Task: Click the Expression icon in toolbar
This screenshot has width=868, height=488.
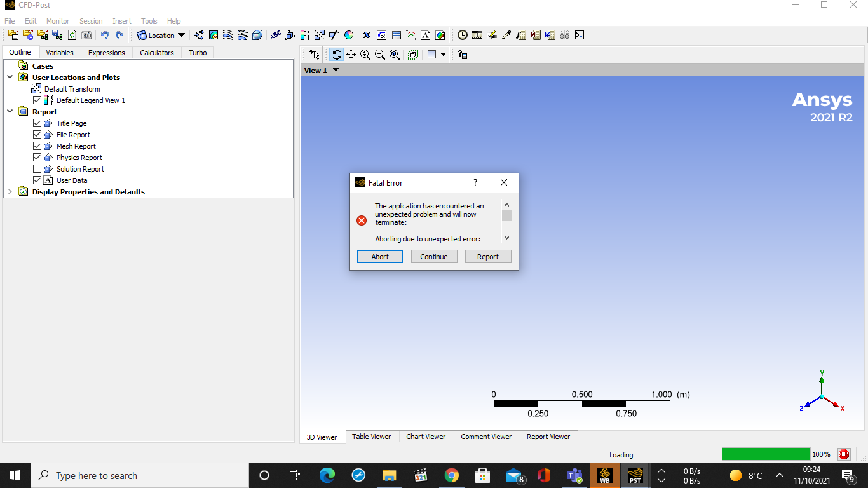Action: [382, 36]
